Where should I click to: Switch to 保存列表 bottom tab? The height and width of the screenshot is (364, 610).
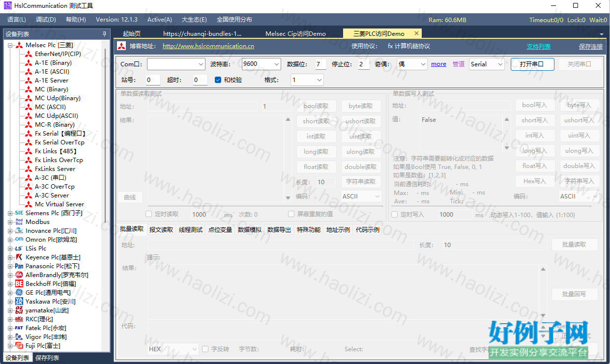point(47,358)
